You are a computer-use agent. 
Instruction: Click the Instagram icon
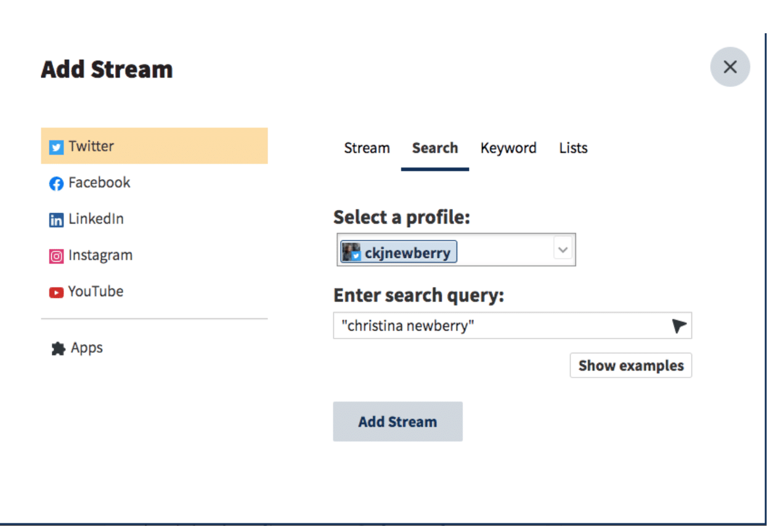point(56,256)
